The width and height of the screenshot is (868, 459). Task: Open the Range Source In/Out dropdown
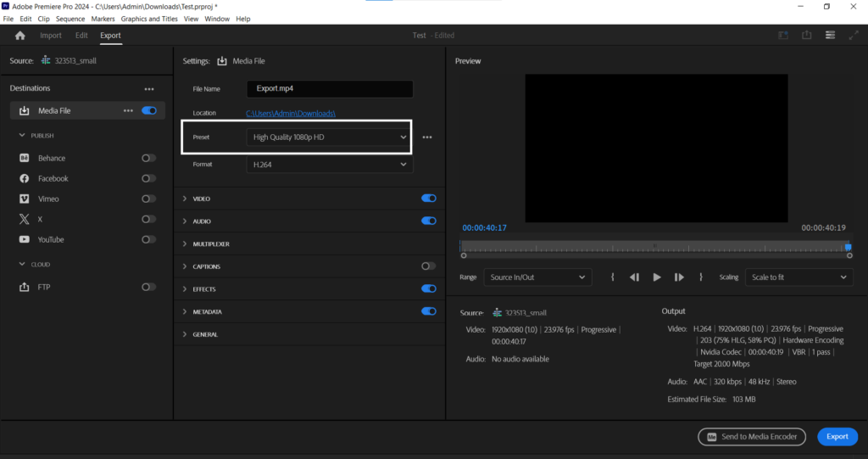click(x=537, y=277)
